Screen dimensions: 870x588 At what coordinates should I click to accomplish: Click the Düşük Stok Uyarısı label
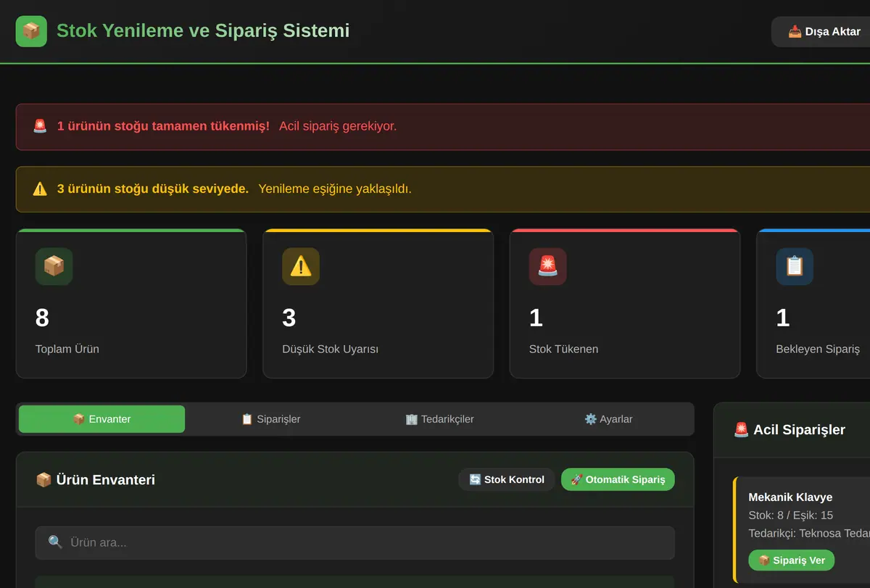(x=330, y=349)
